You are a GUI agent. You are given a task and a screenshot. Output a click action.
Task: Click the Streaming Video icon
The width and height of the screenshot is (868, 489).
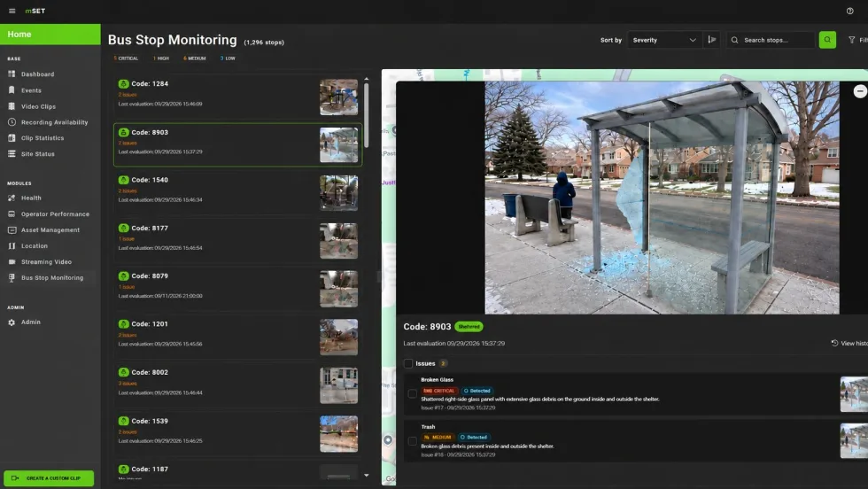[12, 262]
